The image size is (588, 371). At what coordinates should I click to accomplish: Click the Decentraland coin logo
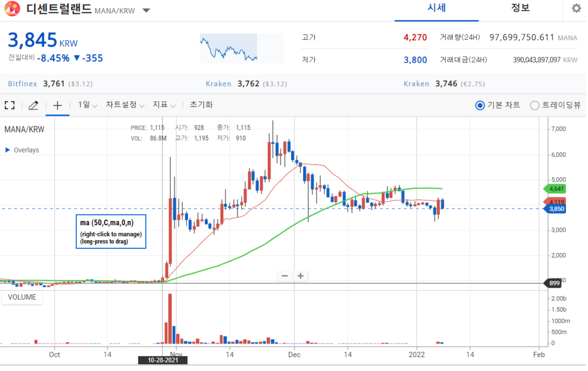[12, 9]
